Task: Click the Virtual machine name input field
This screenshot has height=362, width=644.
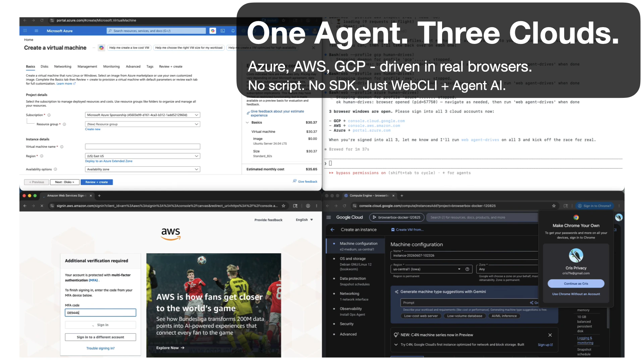Action: coord(143,147)
